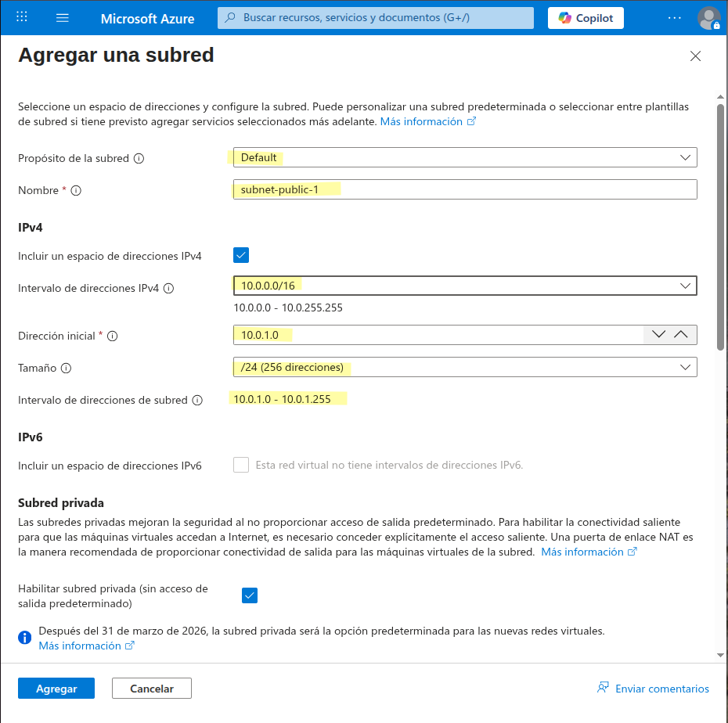Uncheck Incluir un espacio de direcciones IPv4
The width and height of the screenshot is (728, 723).
[241, 255]
